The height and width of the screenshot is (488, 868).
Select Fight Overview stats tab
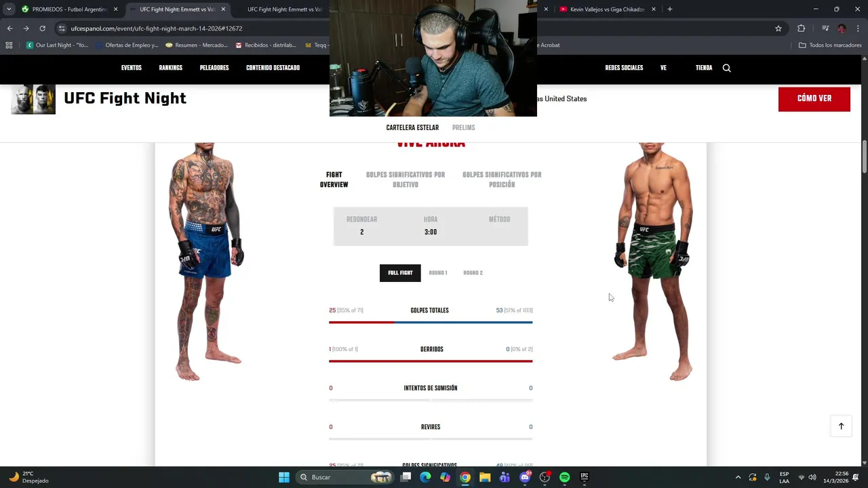click(x=334, y=180)
